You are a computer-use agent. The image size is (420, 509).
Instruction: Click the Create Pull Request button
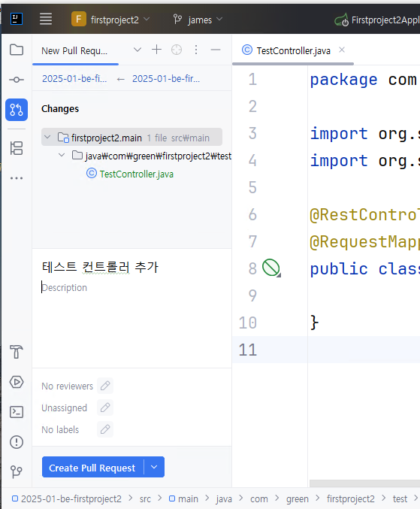92,468
